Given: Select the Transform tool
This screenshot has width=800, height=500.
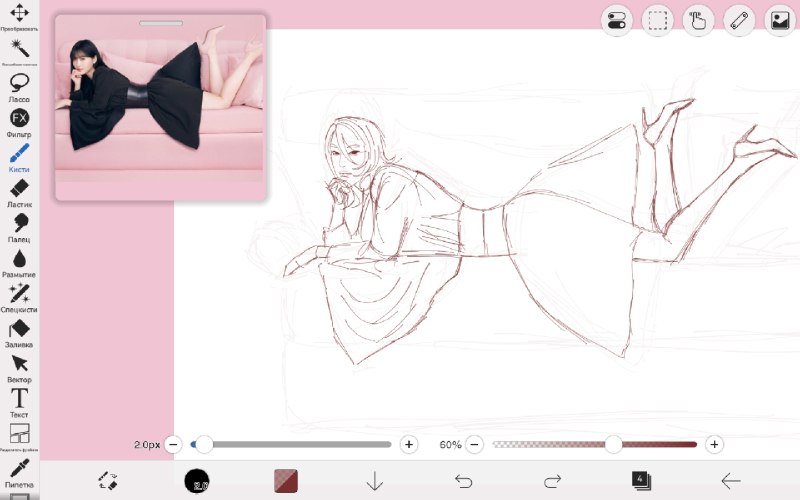Looking at the screenshot, I should point(19,16).
